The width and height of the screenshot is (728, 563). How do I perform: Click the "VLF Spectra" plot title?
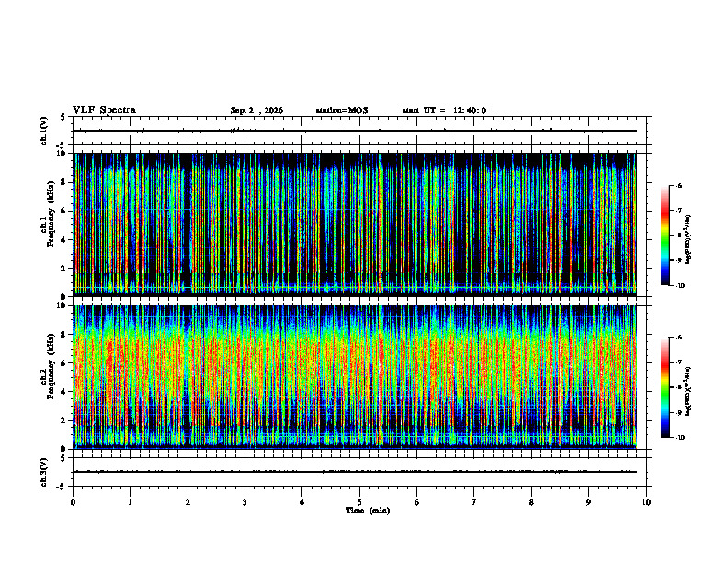pos(104,110)
